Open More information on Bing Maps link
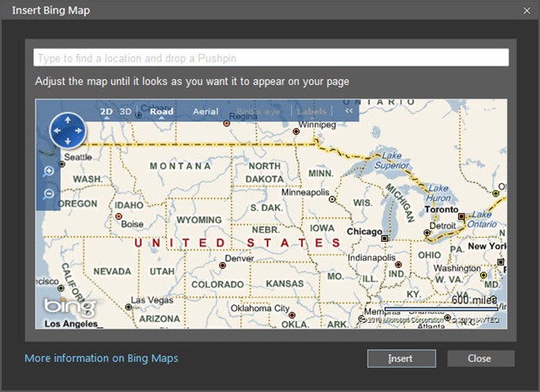 click(101, 358)
